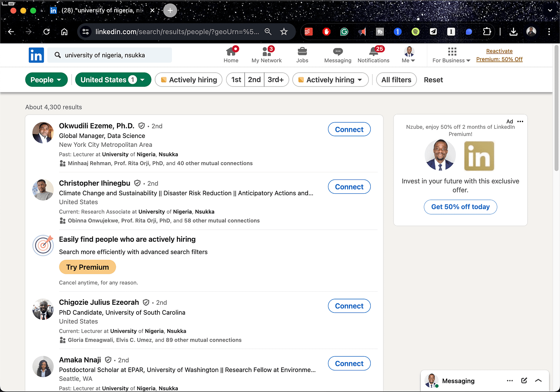This screenshot has height=392, width=560.
Task: Open Okwudili Ezeme, Ph.D. profile name
Action: pos(97,126)
